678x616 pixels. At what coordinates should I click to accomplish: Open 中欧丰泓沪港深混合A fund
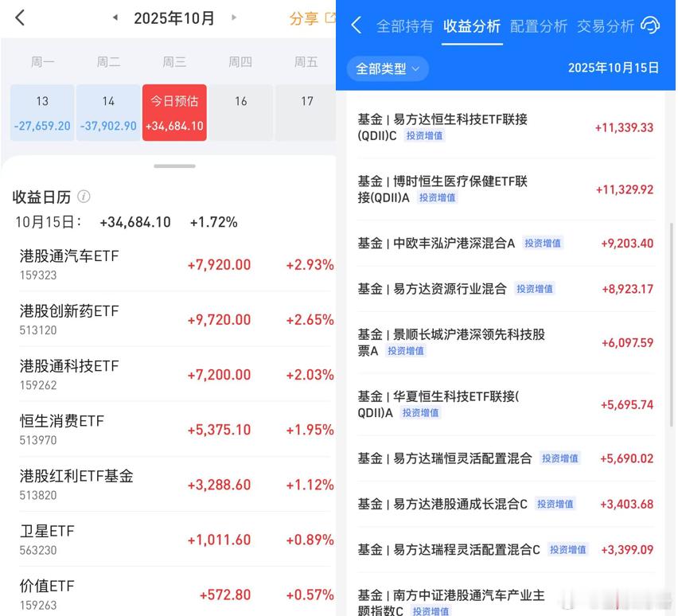click(505, 243)
